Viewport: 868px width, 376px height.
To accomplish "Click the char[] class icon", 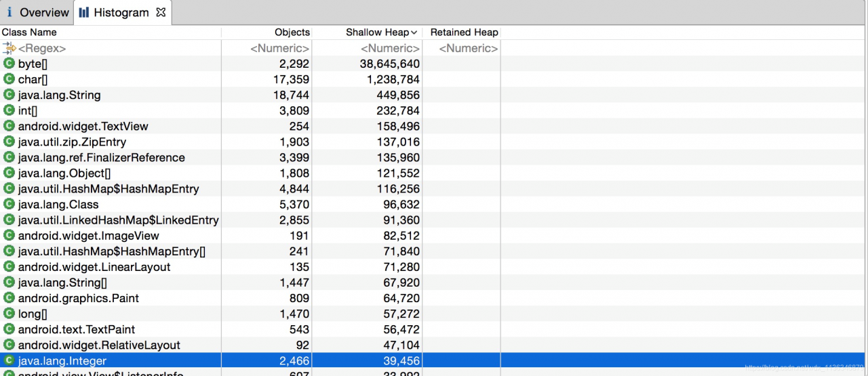I will [9, 79].
